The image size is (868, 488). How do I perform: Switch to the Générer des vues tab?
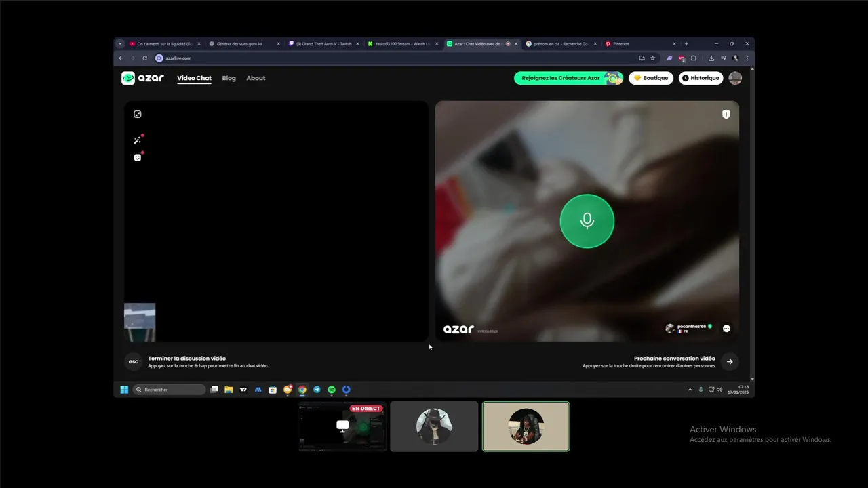244,44
